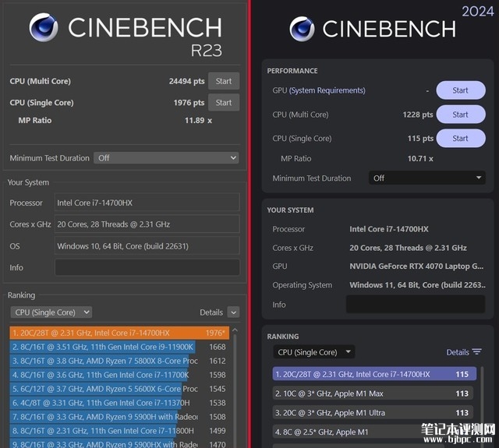This screenshot has height=448, width=499.
Task: Start R23 CPU Multi Core test
Action: pyautogui.click(x=224, y=81)
